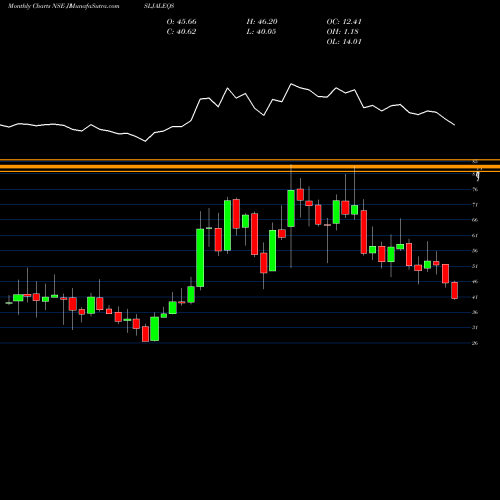
Task: Click the close value C: 40.62
Action: click(181, 32)
